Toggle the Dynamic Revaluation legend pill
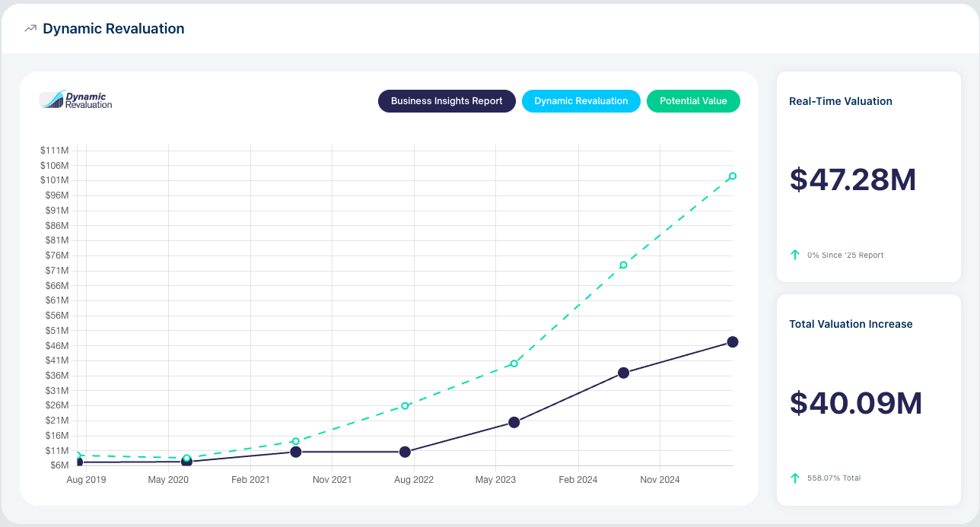Viewport: 980px width, 527px height. pyautogui.click(x=581, y=101)
